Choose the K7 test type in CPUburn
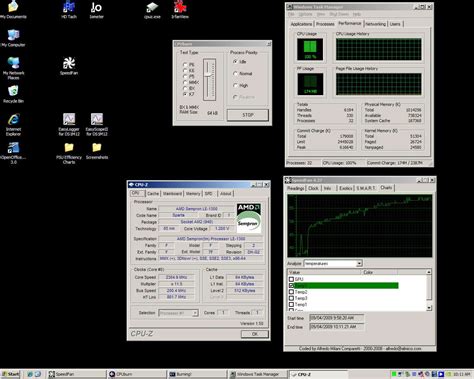The width and height of the screenshot is (474, 379). (x=185, y=94)
